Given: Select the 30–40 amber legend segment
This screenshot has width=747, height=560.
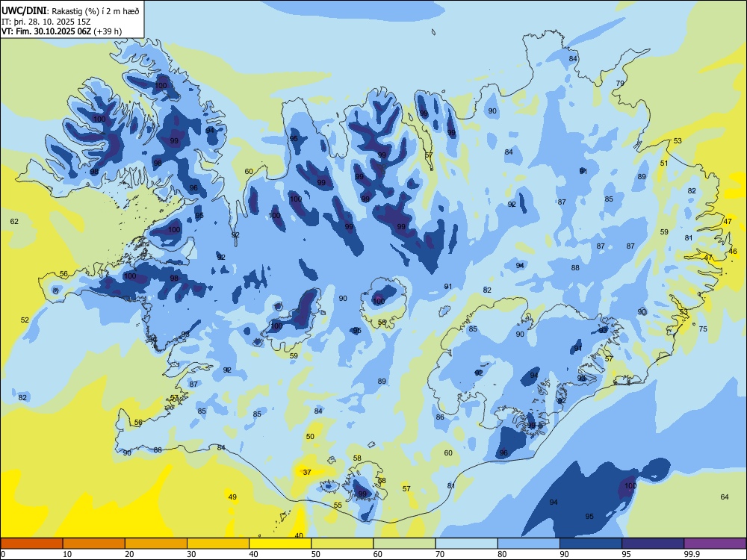Looking at the screenshot, I should pyautogui.click(x=218, y=544).
